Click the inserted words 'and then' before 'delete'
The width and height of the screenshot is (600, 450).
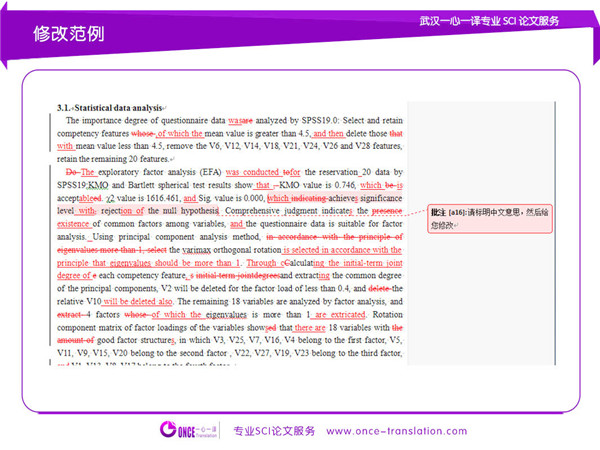pos(328,134)
